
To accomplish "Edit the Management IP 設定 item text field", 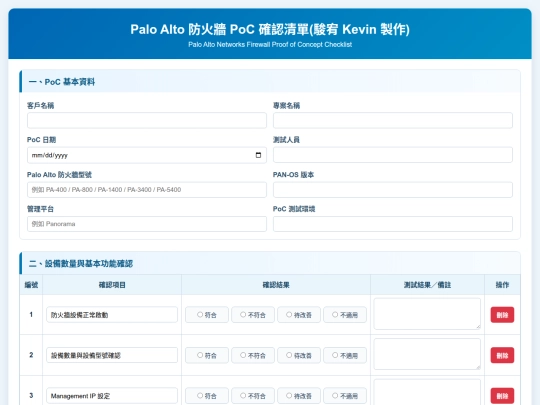I will 112,396.
